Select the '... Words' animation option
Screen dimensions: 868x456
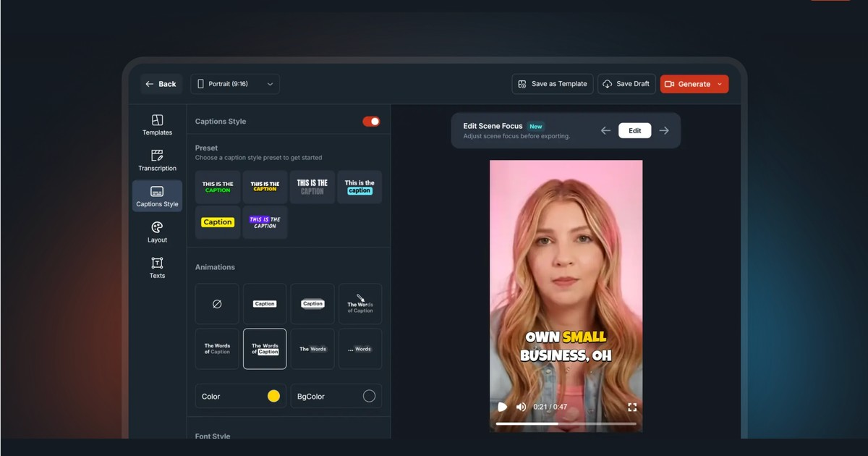tap(360, 349)
